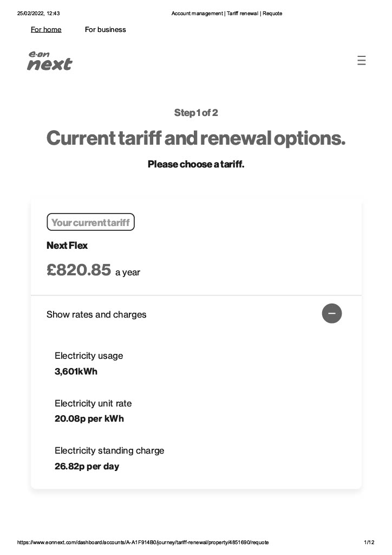Click the Step 1 of 2 indicator
This screenshot has width=392, height=555.
click(196, 113)
